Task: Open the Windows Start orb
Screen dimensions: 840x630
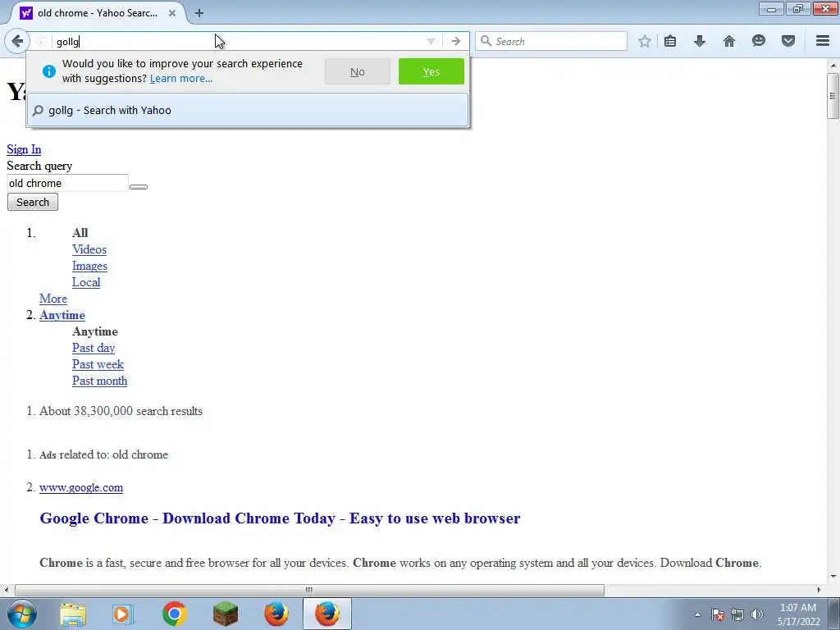Action: point(22,614)
